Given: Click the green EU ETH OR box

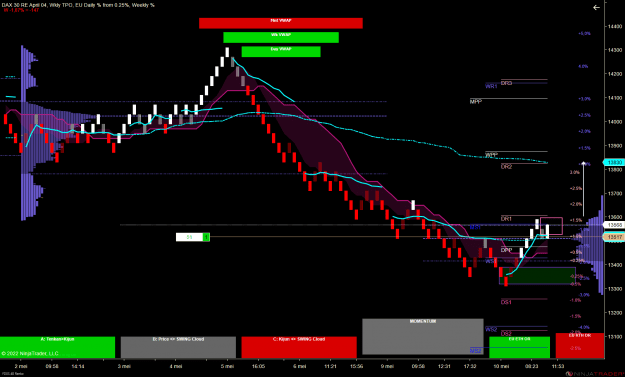Looking at the screenshot, I should point(519,347).
